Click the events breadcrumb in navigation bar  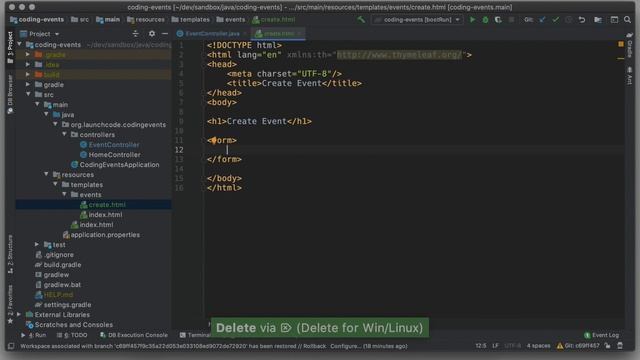(231, 20)
